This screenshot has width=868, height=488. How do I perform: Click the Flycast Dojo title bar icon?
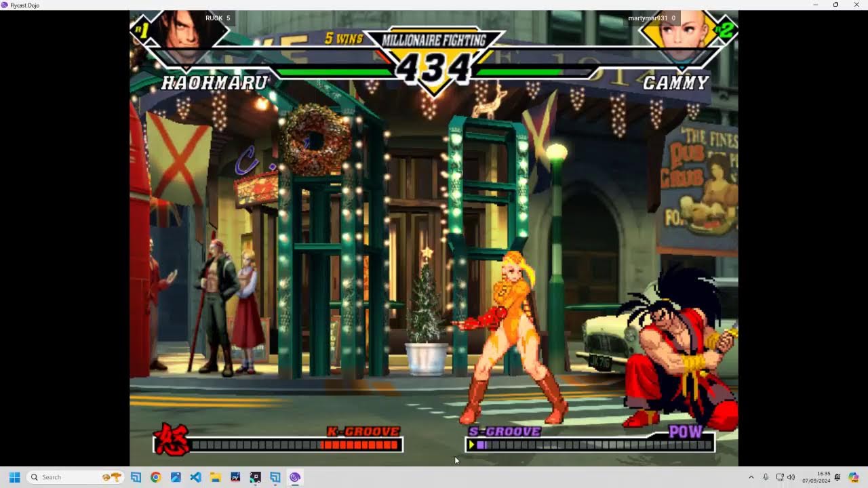coord(5,5)
